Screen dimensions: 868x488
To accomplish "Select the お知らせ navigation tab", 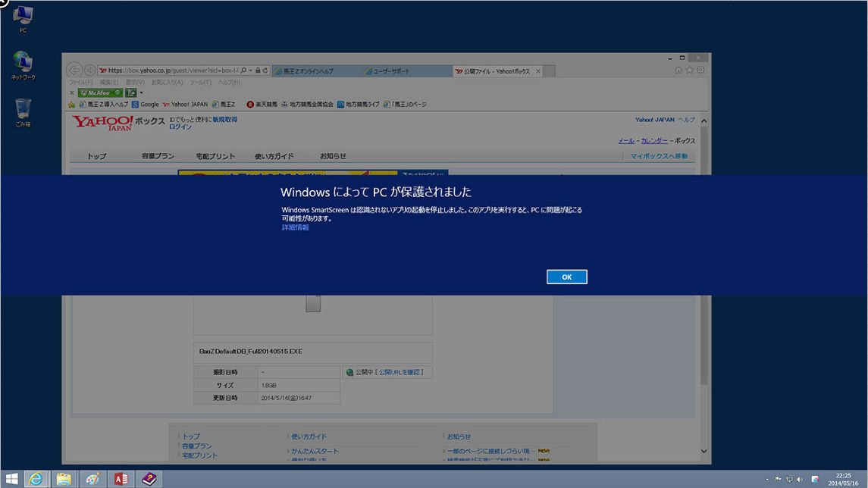I will click(x=333, y=156).
